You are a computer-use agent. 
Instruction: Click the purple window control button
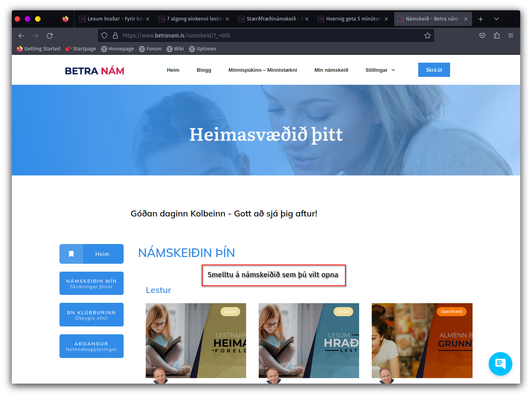pos(28,19)
